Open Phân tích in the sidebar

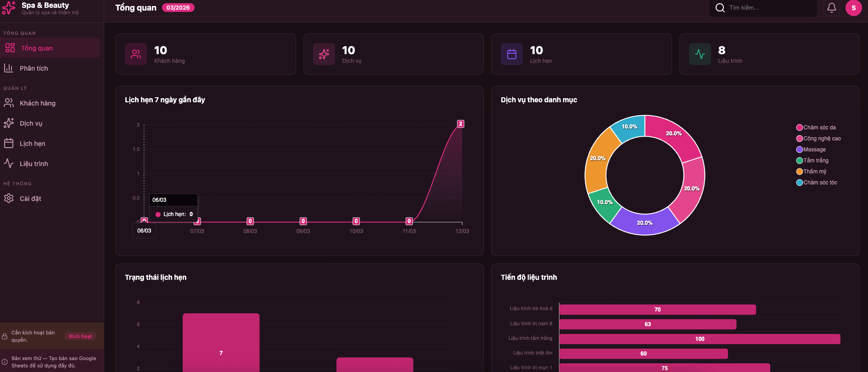click(34, 68)
